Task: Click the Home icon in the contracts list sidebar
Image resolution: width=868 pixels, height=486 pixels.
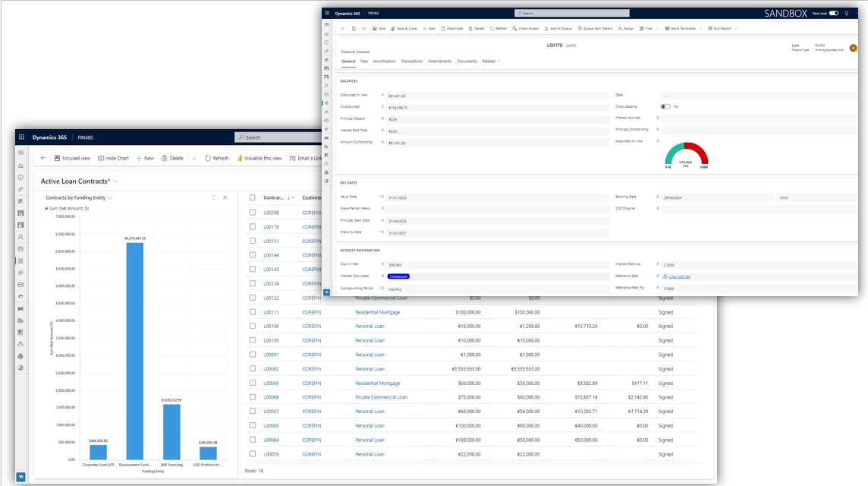Action: pyautogui.click(x=20, y=166)
